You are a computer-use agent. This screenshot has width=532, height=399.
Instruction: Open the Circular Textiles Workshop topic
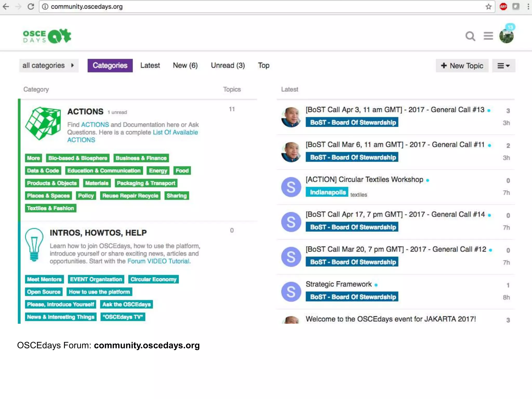coord(364,179)
